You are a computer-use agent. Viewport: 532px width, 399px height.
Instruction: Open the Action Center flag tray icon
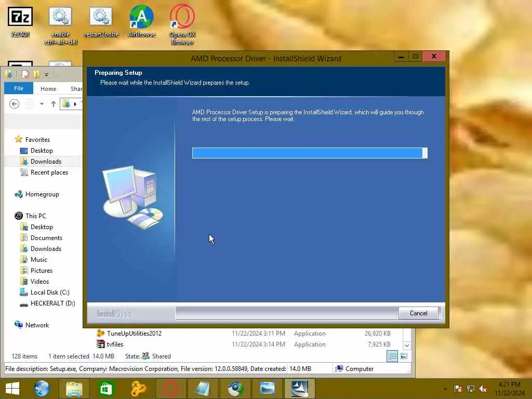458,389
